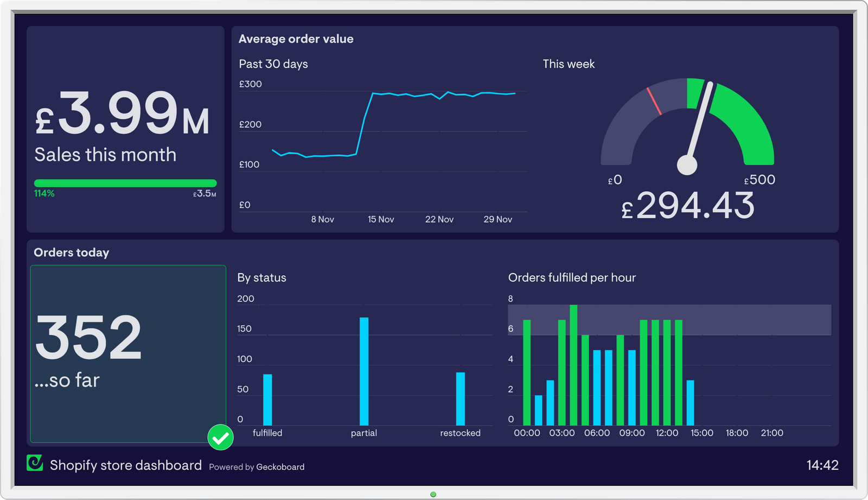The width and height of the screenshot is (868, 500).
Task: Toggle the Orders today 352 panel highlight
Action: click(128, 355)
